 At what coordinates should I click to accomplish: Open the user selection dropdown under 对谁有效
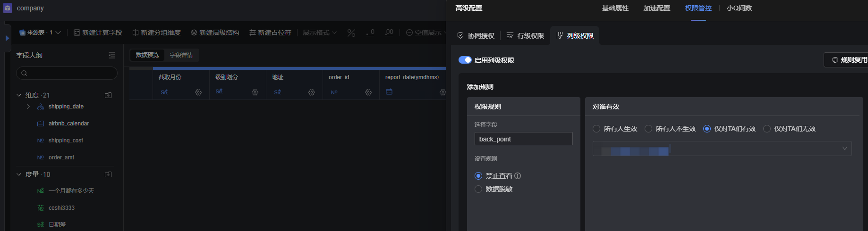[722, 148]
